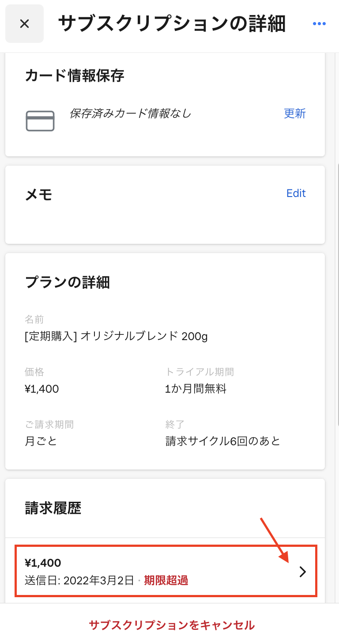Click the 請求サイクル6回のあと end value
Screen dimensions: 339x644
pyautogui.click(x=223, y=441)
